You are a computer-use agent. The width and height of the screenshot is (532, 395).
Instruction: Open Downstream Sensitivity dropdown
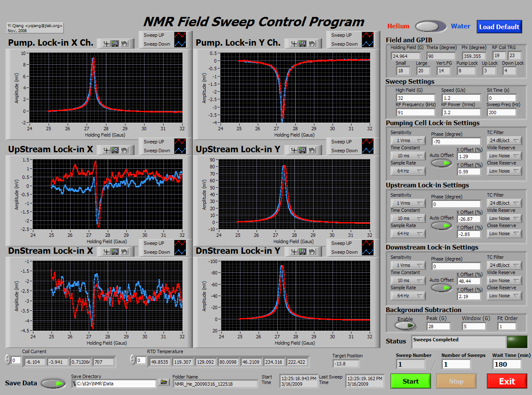pyautogui.click(x=408, y=265)
